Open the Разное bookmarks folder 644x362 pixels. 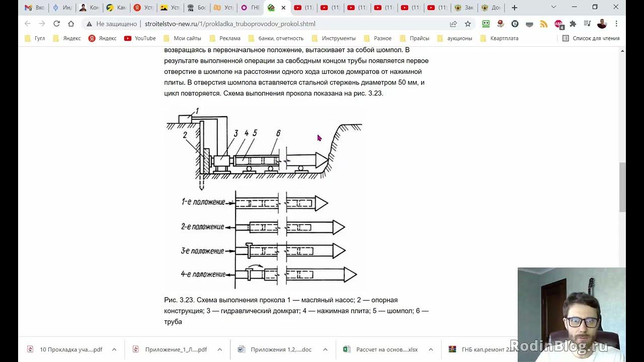[x=377, y=38]
